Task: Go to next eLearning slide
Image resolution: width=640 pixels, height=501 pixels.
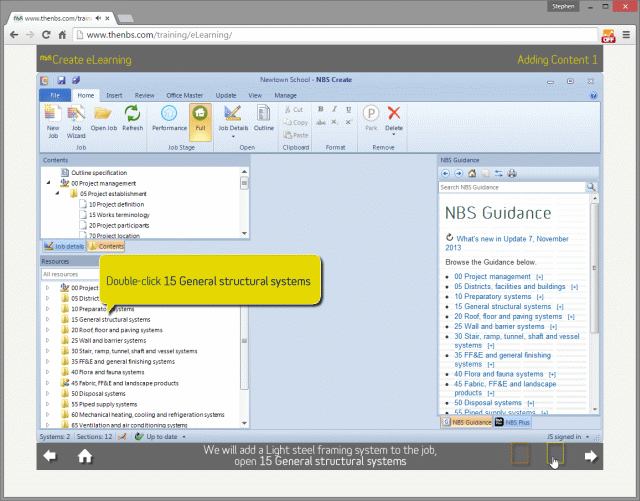Action: click(590, 456)
